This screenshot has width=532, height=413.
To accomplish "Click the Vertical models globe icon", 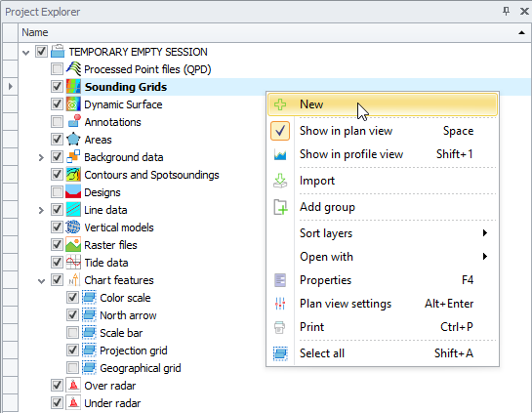I will click(x=73, y=227).
